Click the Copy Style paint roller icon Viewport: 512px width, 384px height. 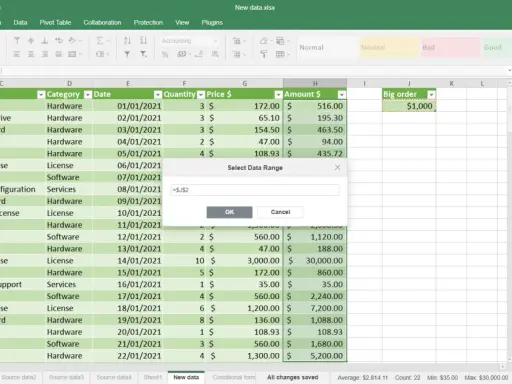click(264, 54)
